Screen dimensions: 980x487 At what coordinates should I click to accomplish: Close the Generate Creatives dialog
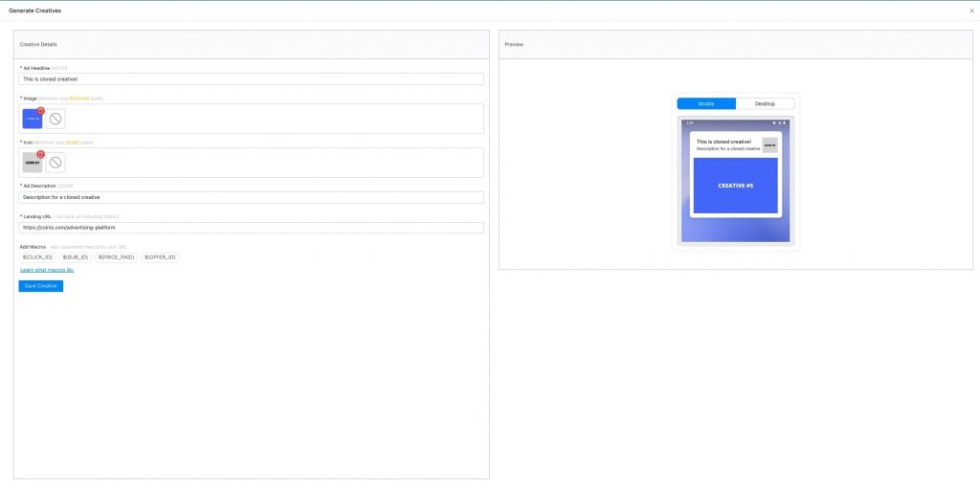click(x=971, y=10)
